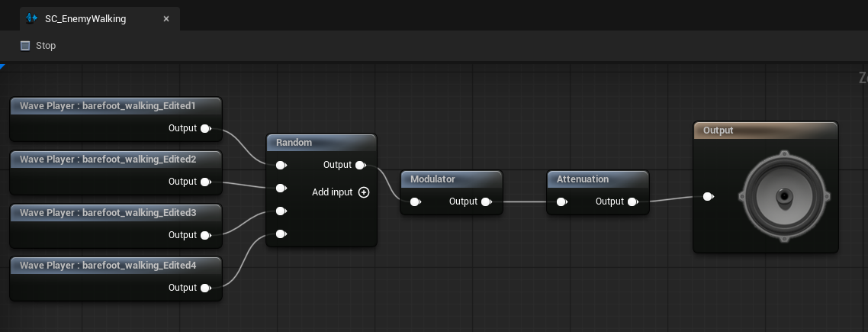Click the Random node's output pin
Viewport: 868px width, 332px height.
coord(361,165)
